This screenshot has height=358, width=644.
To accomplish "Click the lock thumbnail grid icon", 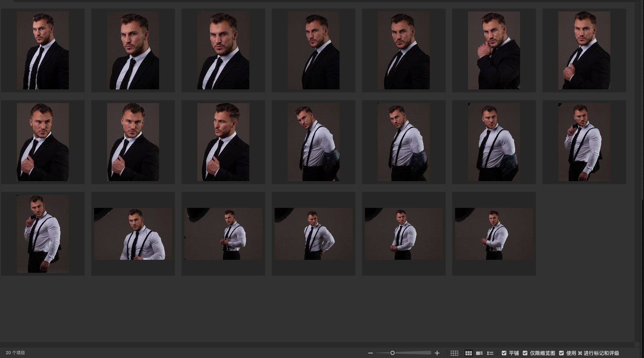I will pyautogui.click(x=454, y=353).
